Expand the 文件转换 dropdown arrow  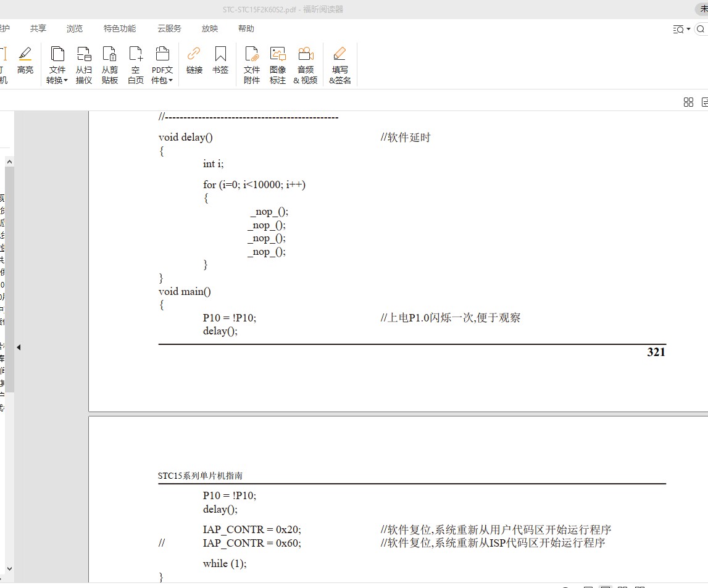click(66, 80)
